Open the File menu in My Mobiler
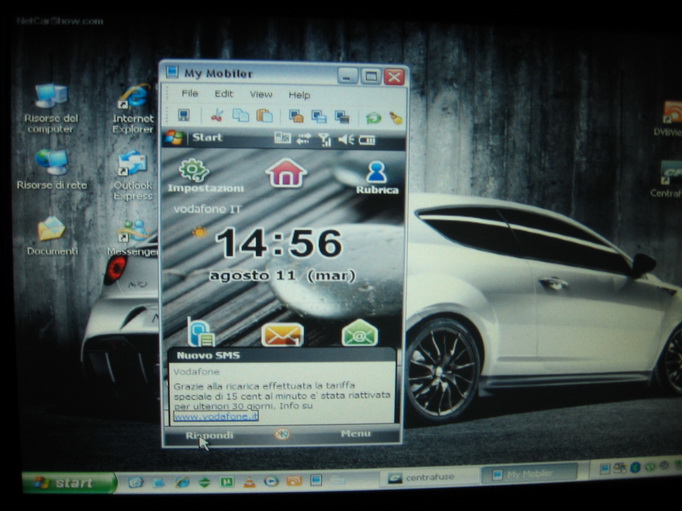 pos(190,93)
